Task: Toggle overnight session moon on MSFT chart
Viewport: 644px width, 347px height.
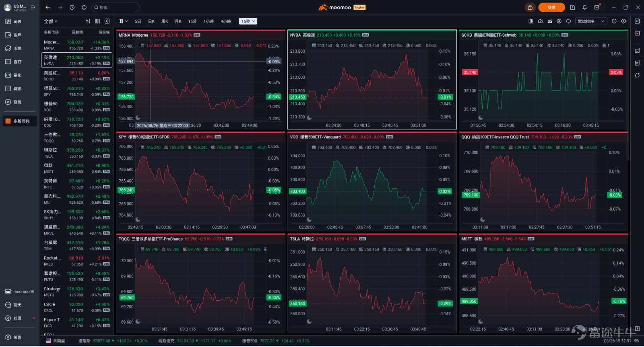Action: (481, 322)
